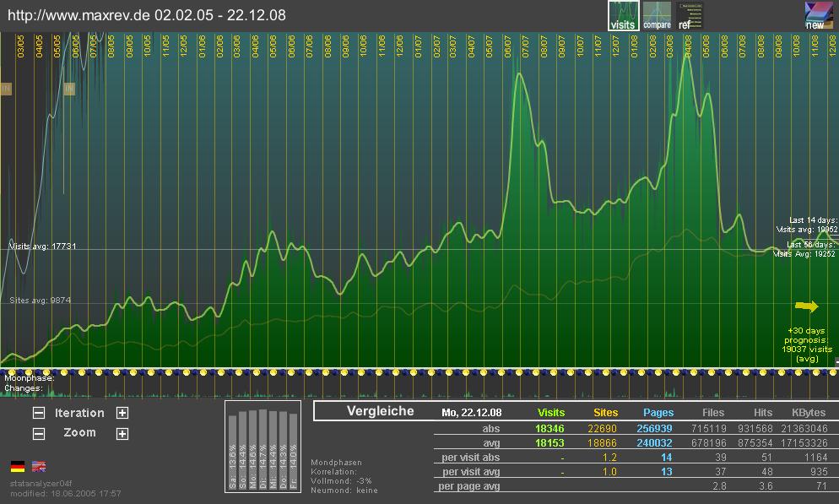The image size is (839, 504).
Task: Switch to the compare view
Action: coord(658,15)
